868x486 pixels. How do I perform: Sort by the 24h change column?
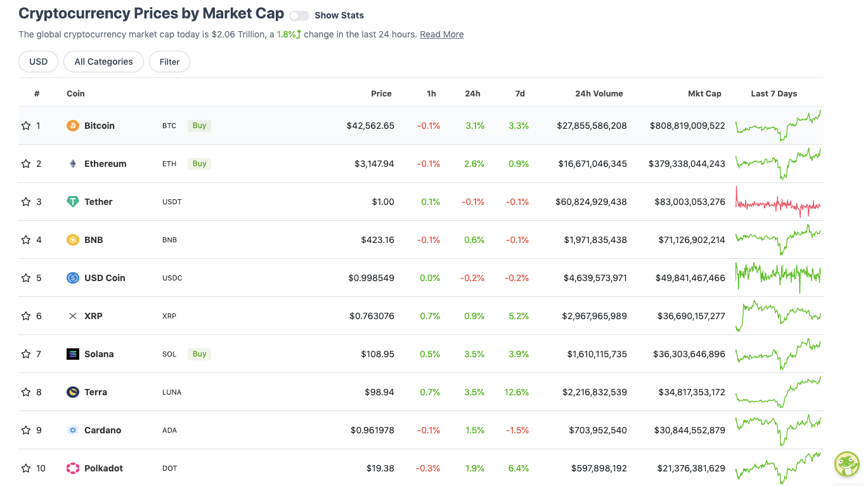pos(472,93)
